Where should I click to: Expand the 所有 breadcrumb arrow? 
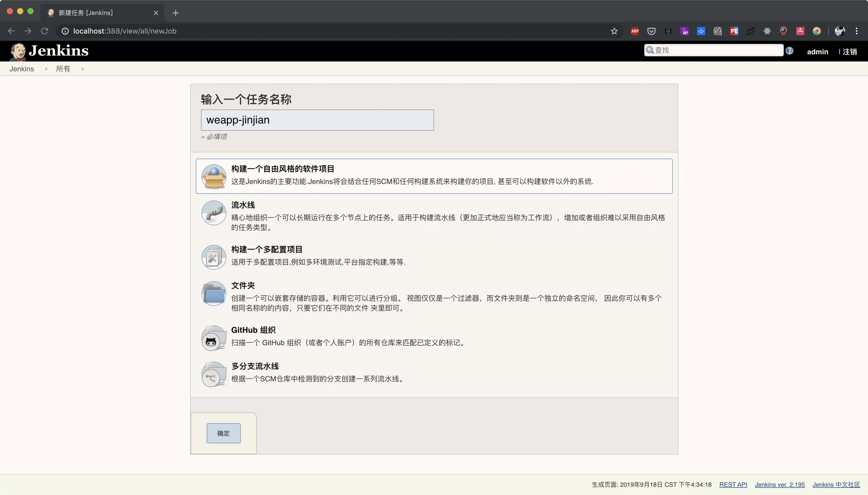coord(82,69)
